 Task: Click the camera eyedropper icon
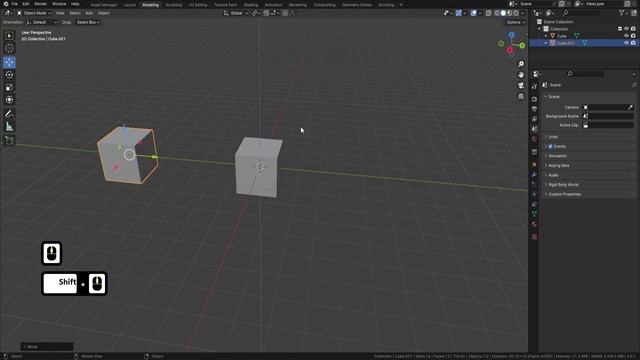point(630,107)
